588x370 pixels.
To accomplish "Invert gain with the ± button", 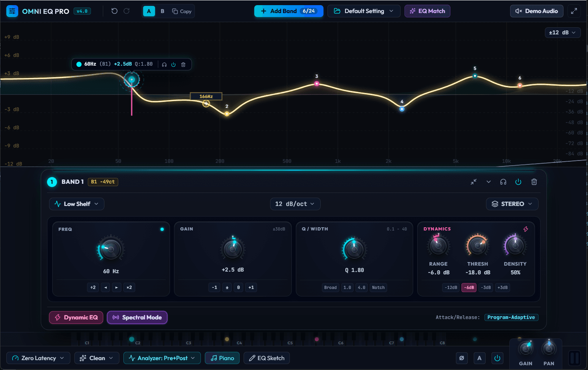I will (227, 287).
